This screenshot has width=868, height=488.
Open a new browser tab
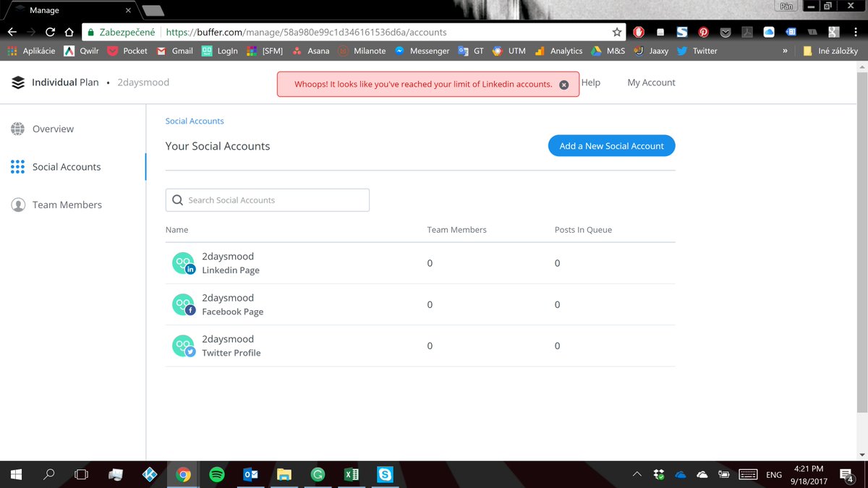coord(153,10)
